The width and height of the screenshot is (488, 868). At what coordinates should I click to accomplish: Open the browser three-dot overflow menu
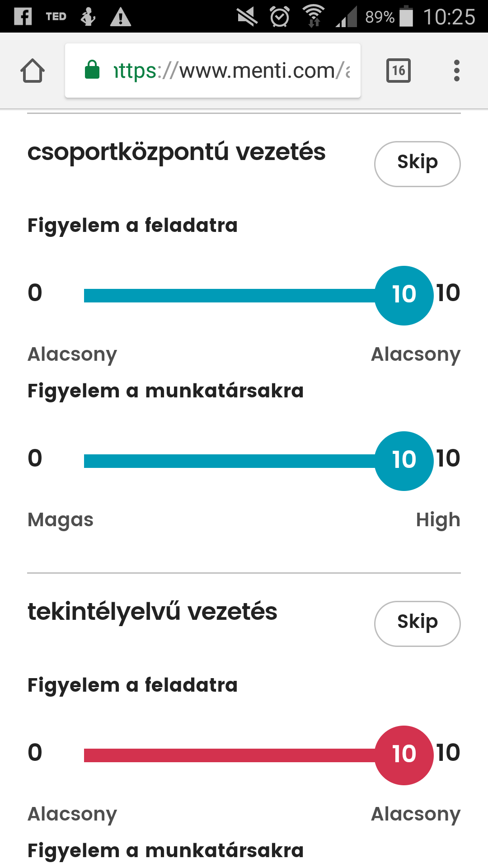(x=457, y=71)
